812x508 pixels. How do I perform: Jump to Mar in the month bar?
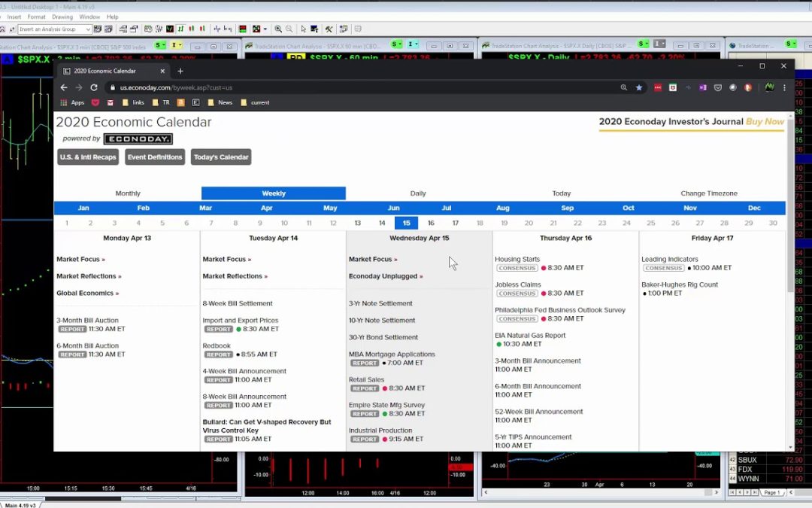point(205,208)
